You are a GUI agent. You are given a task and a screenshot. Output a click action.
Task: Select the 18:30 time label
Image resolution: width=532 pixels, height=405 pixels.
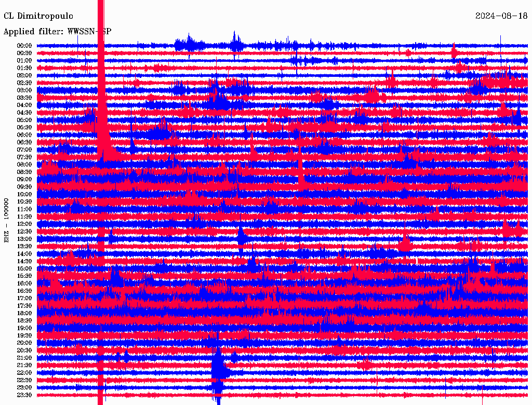point(24,321)
